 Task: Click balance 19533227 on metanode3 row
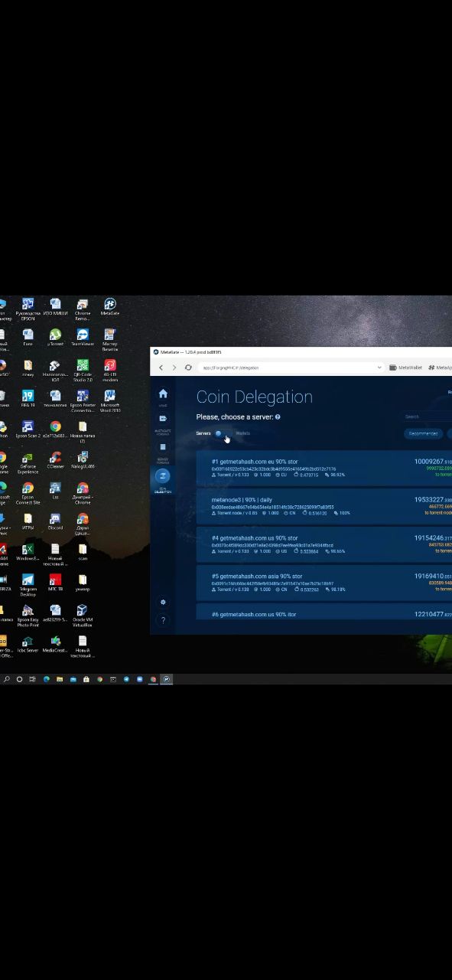tap(433, 500)
